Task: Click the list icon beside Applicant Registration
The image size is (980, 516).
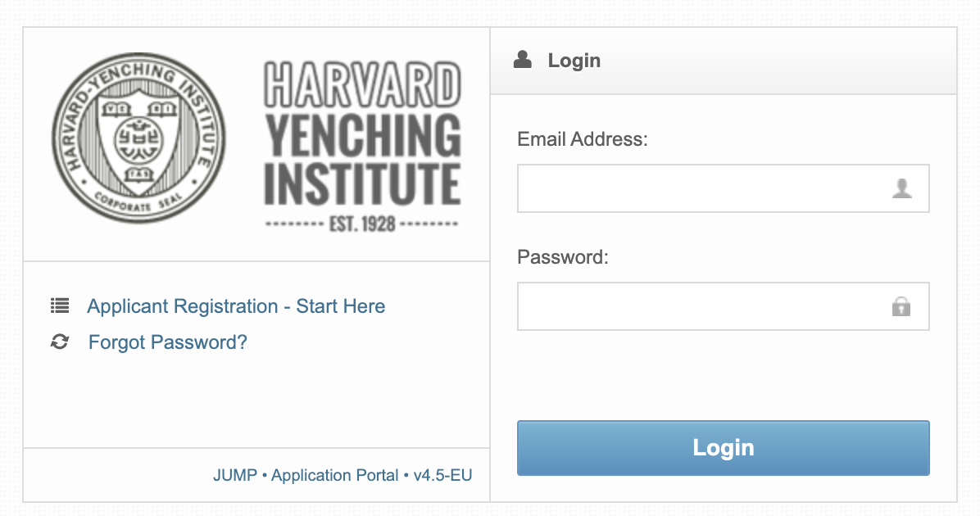Action: click(x=60, y=306)
